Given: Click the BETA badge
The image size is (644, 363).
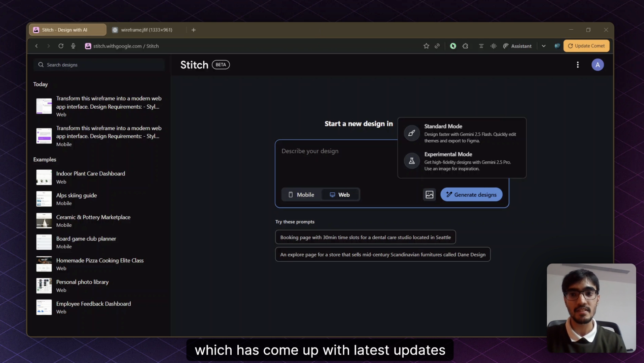Looking at the screenshot, I should tap(221, 65).
